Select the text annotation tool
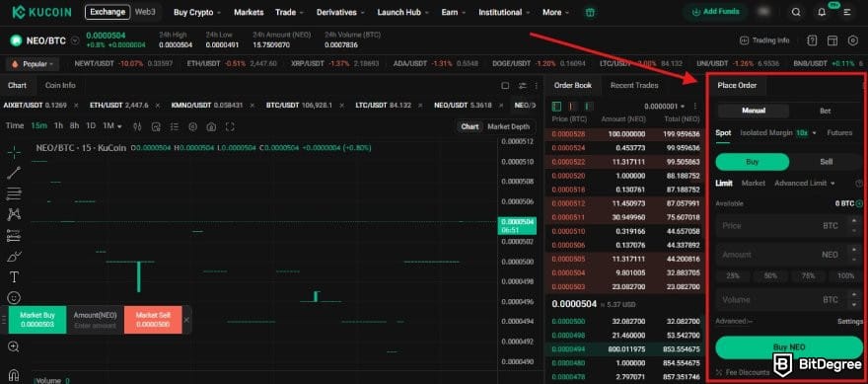 [14, 276]
